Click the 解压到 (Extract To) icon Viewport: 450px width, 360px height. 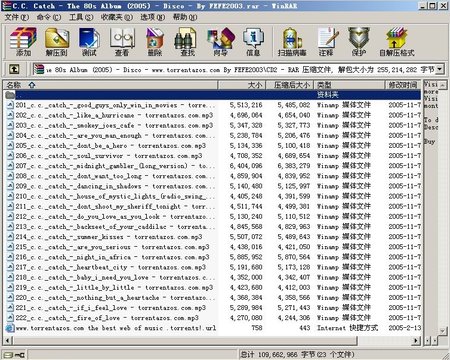pos(56,42)
